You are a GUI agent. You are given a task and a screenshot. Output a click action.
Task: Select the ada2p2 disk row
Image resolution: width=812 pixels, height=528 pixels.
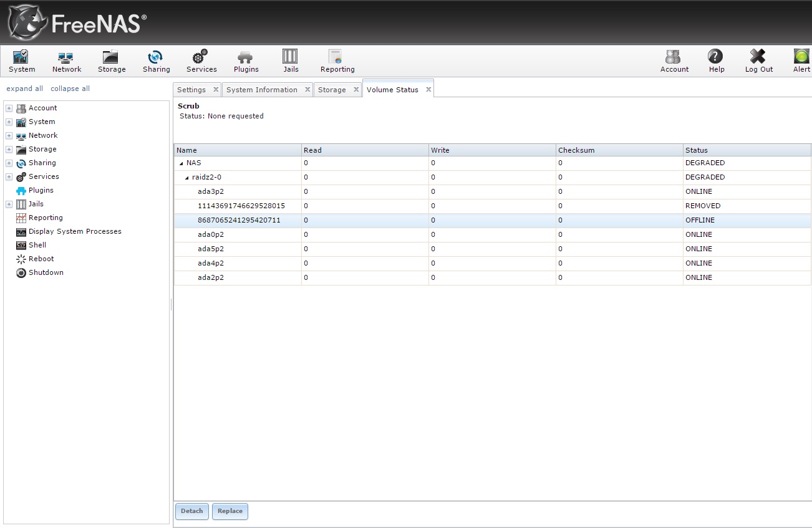(493, 278)
